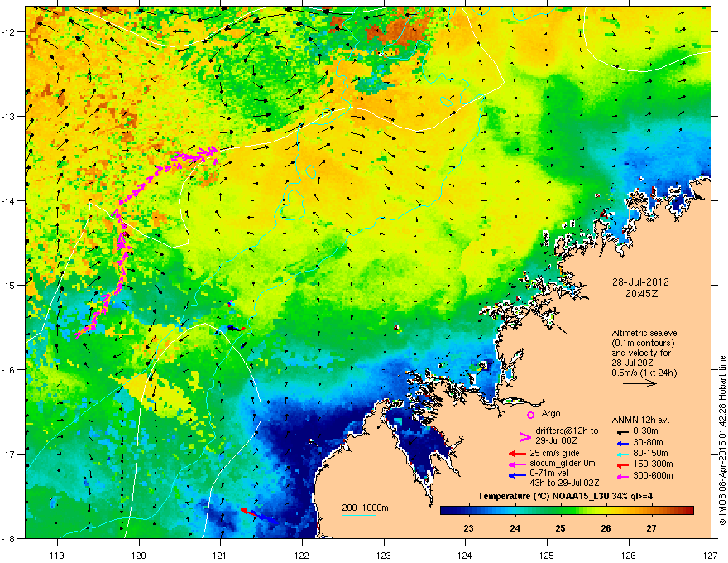The width and height of the screenshot is (728, 563).
Task: Click the 'drifters@12h to' legend label
Action: (x=567, y=431)
